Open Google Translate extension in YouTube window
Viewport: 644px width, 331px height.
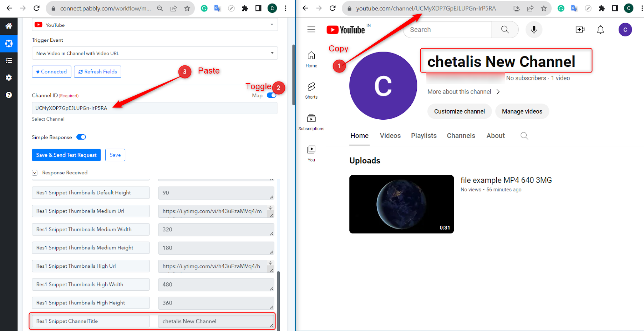(x=574, y=8)
